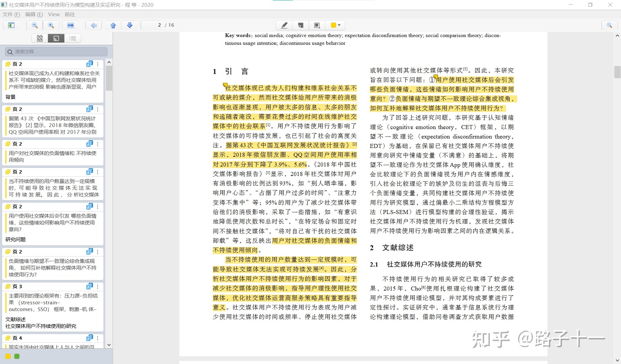Image resolution: width=621 pixels, height=364 pixels.
Task: Select the highlight pen tool
Action: coord(284,25)
